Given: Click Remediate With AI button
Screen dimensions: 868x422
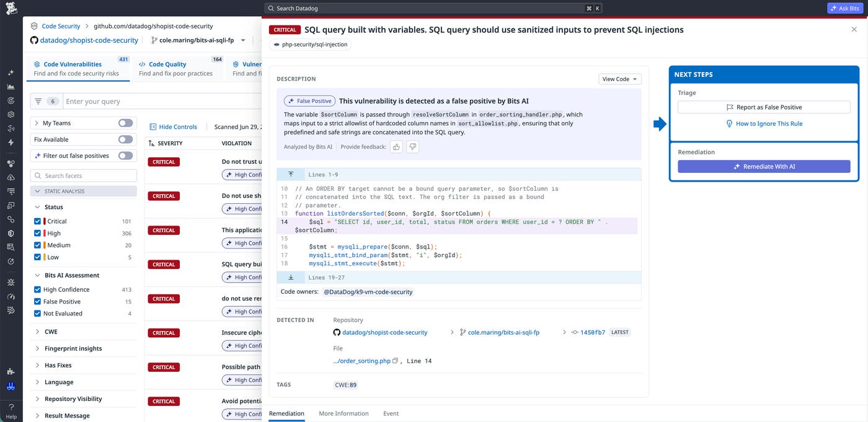Looking at the screenshot, I should coord(764,167).
